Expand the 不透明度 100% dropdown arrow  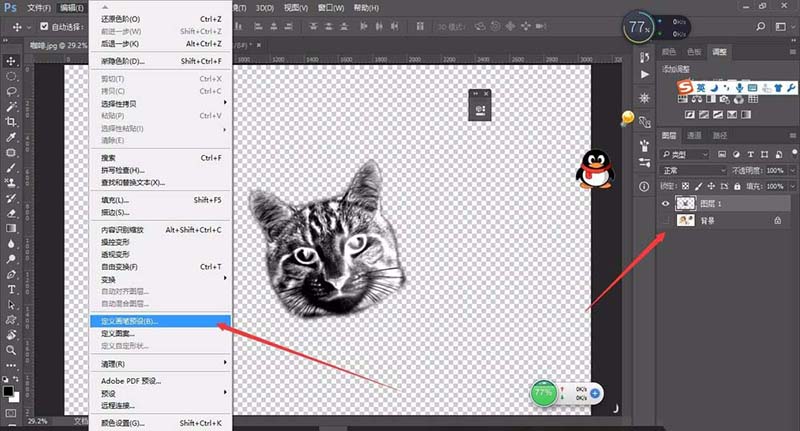(x=792, y=170)
